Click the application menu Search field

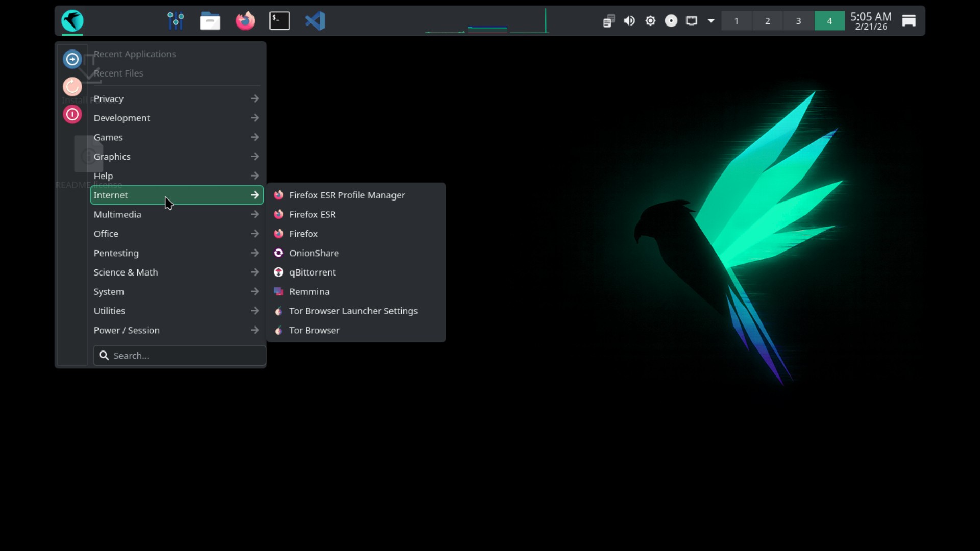pyautogui.click(x=184, y=356)
